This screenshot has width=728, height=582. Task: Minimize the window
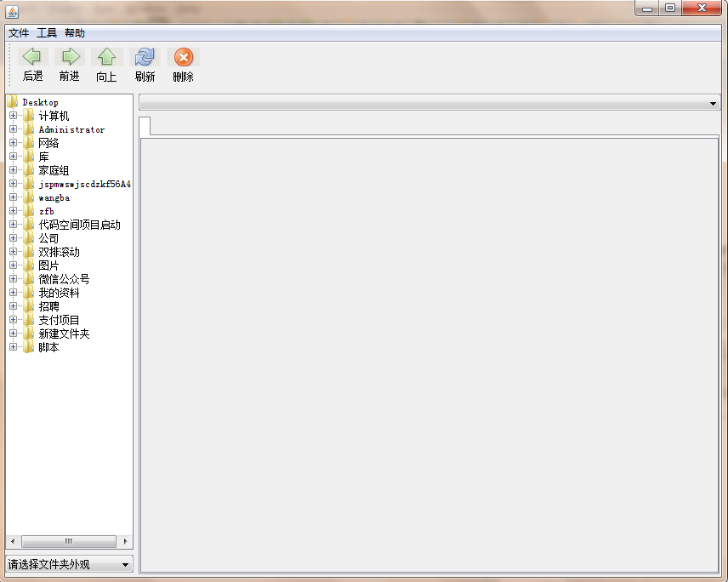pos(647,9)
